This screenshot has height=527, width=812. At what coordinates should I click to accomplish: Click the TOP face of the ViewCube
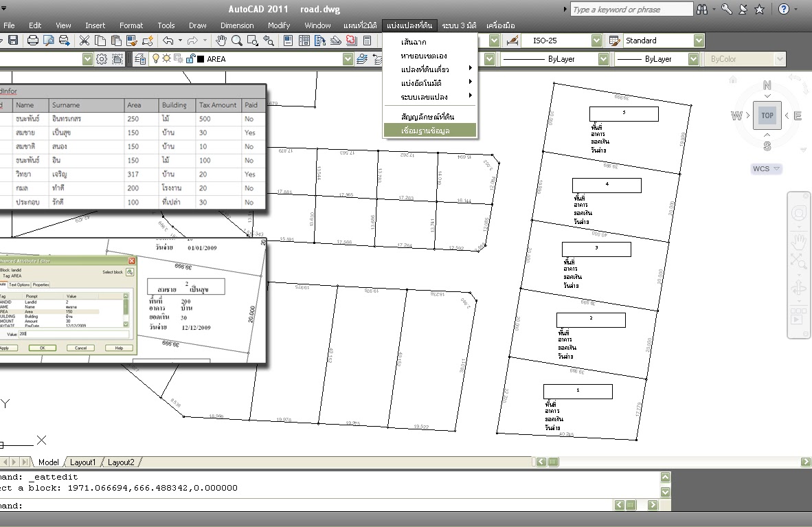767,115
